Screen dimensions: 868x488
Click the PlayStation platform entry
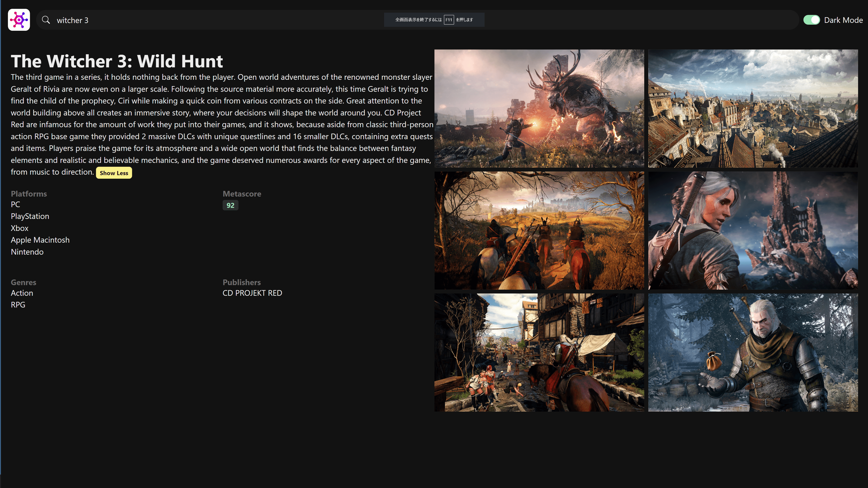tap(30, 216)
